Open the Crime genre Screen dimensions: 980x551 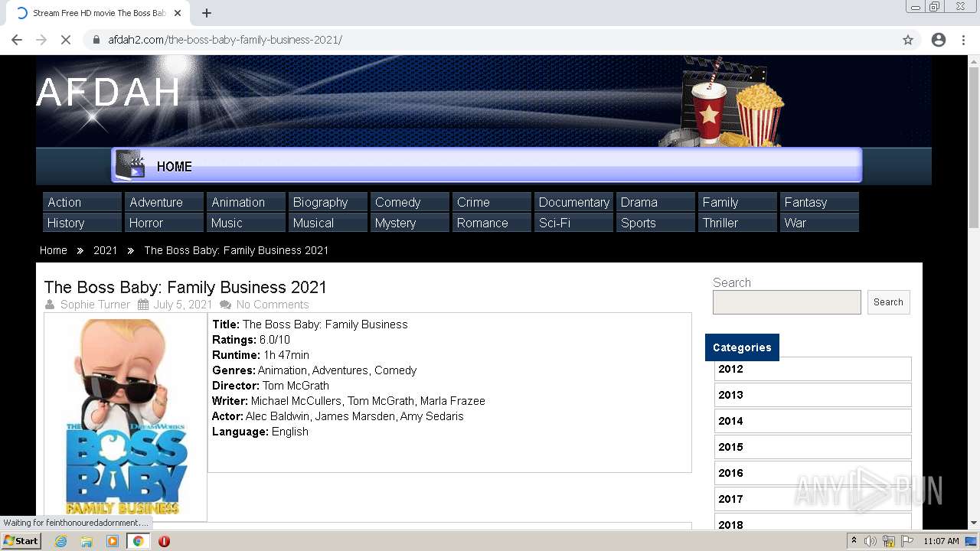(x=492, y=202)
